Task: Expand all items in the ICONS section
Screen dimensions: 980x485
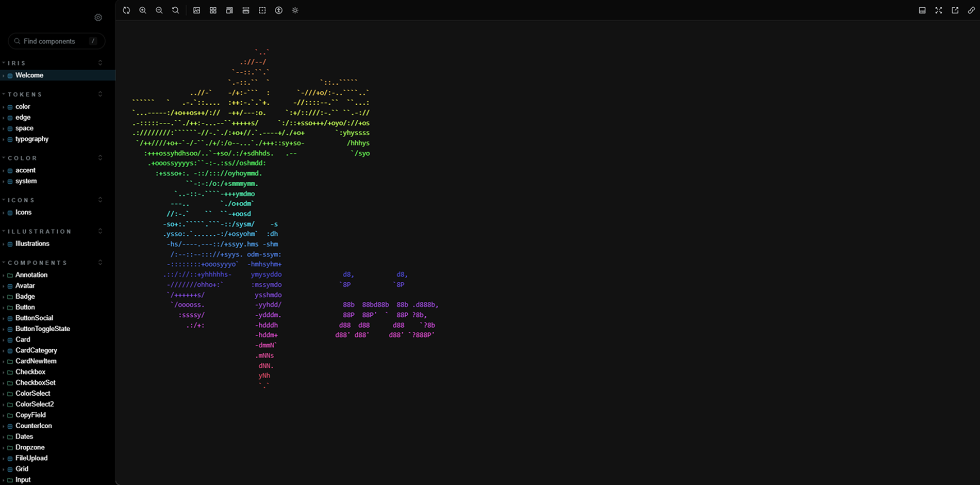Action: pos(100,200)
